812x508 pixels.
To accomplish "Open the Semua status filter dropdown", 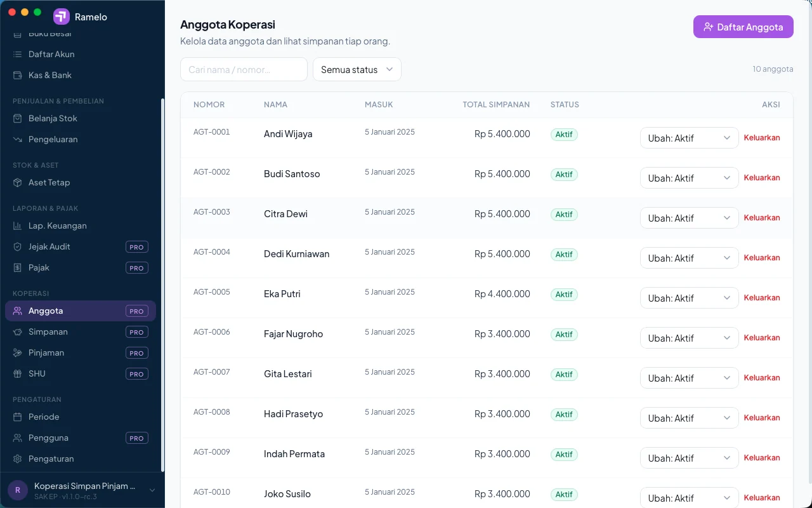I will tap(357, 69).
